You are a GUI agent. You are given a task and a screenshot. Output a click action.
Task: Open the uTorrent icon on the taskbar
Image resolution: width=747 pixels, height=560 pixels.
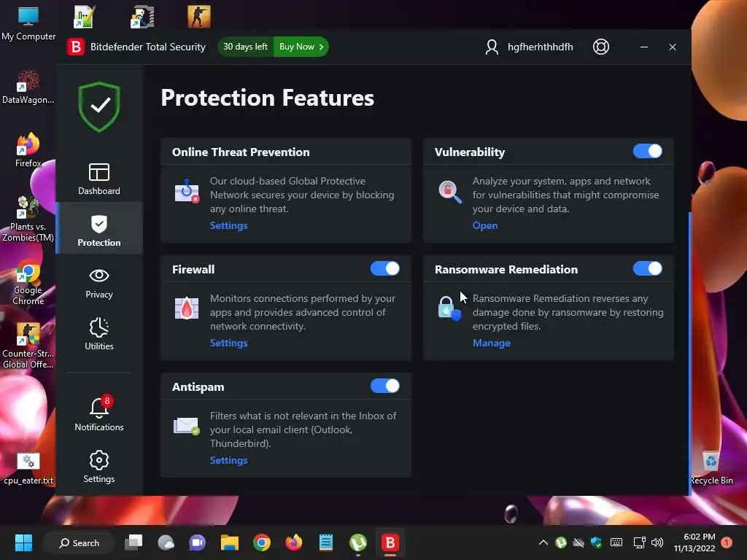[x=357, y=542]
